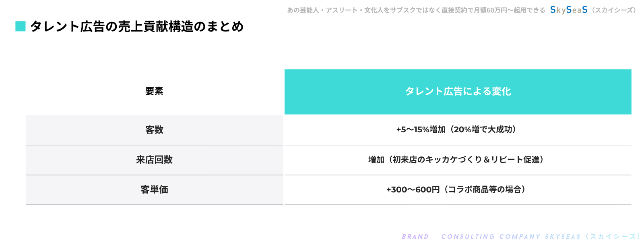This screenshot has height=242, width=644.
Task: Select the 客数 row label
Action: [154, 130]
